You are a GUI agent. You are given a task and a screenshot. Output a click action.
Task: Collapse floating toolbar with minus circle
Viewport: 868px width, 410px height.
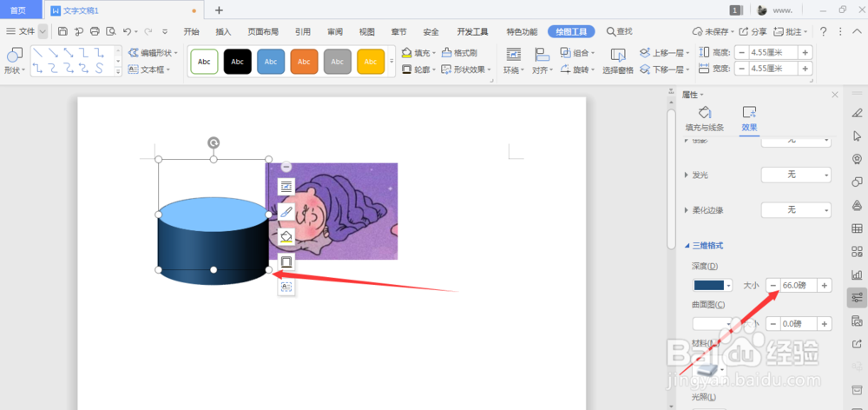click(286, 167)
